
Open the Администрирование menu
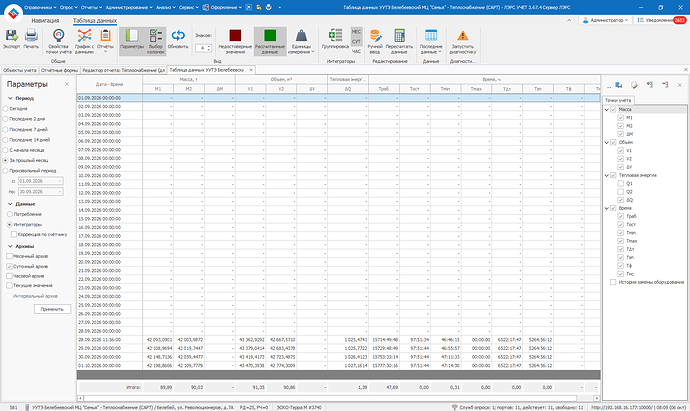tap(129, 7)
